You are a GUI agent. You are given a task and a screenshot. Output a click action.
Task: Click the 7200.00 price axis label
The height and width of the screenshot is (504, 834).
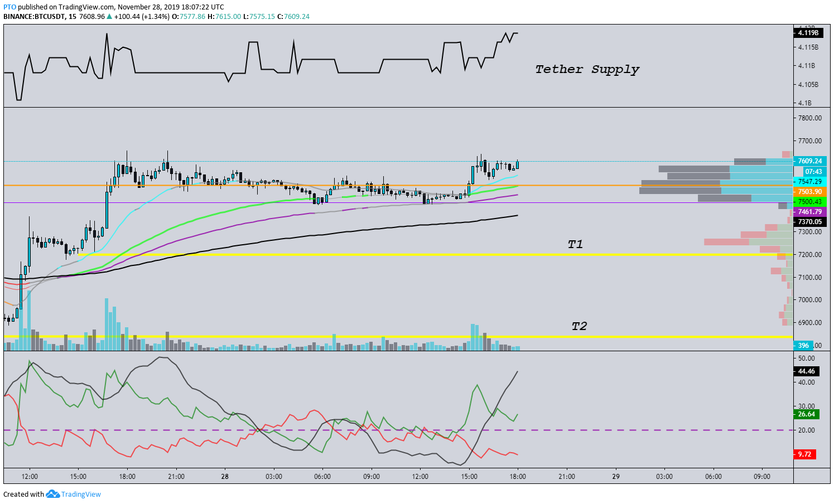pyautogui.click(x=809, y=255)
